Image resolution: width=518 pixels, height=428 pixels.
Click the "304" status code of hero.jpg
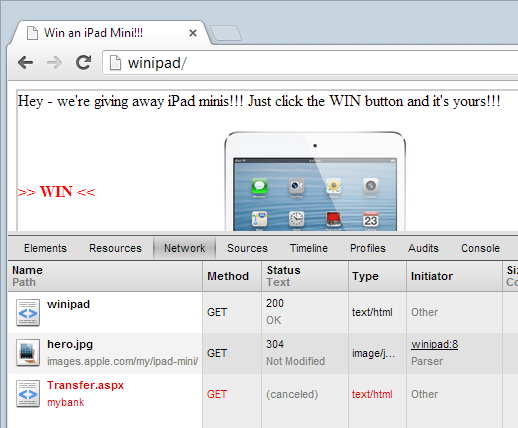click(x=275, y=344)
